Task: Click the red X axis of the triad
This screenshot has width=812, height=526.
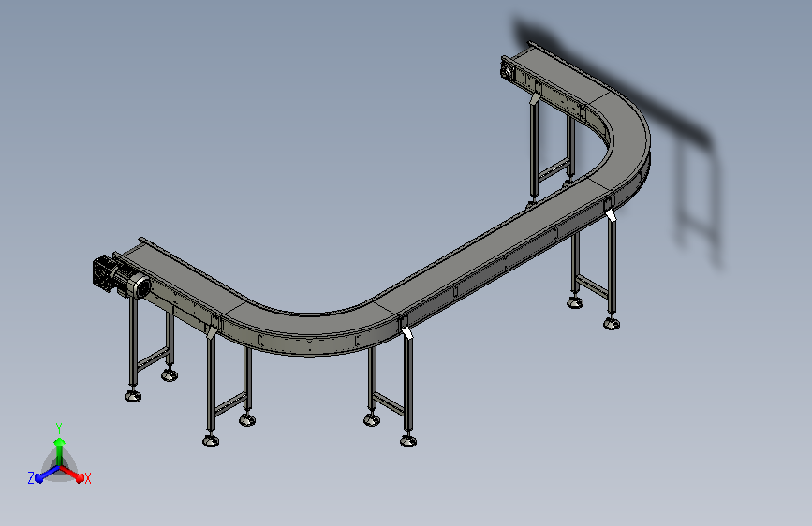Action: tap(72, 474)
